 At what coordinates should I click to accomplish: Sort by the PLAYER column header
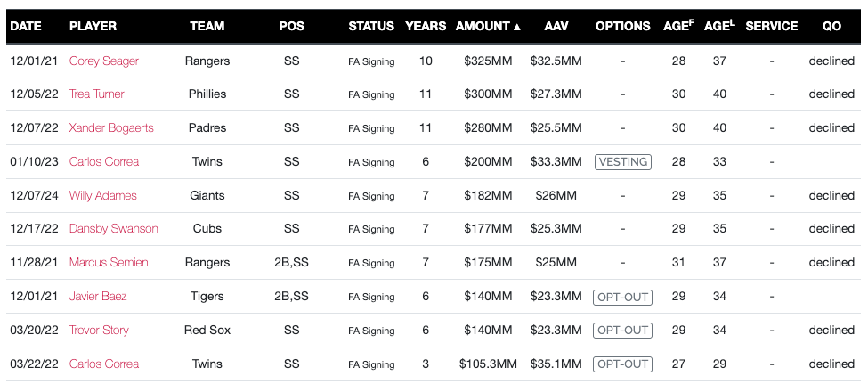(93, 26)
